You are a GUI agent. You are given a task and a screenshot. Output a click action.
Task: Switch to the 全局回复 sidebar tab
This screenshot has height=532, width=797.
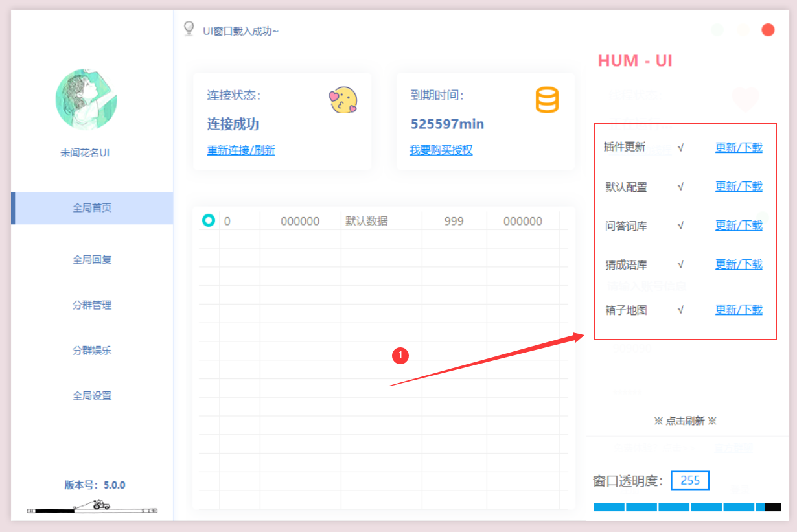tap(92, 260)
